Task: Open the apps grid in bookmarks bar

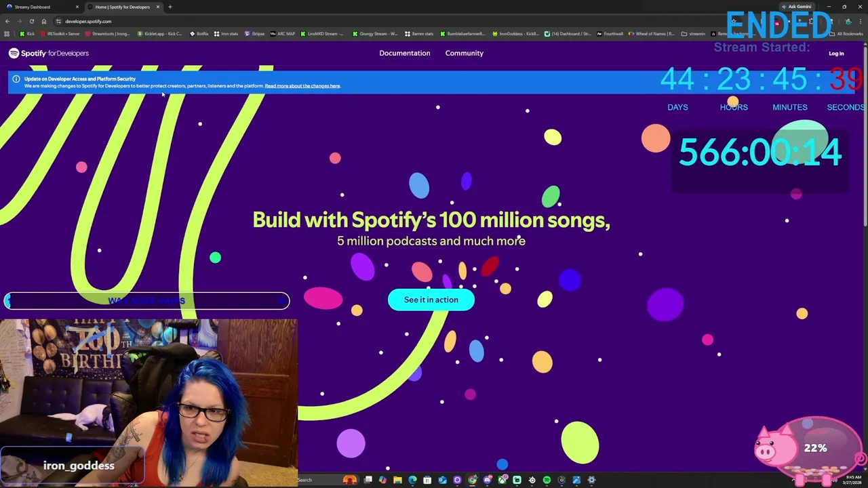Action: [7, 33]
